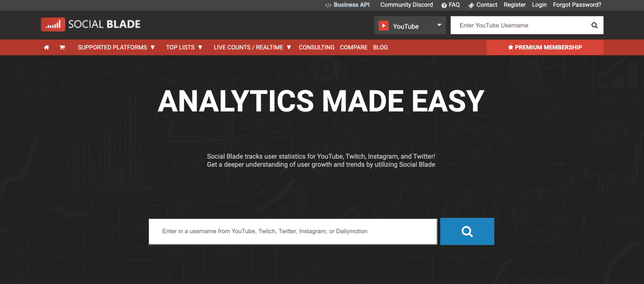Click the question mark icon next to FAQ
The image size is (644, 284).
click(443, 5)
